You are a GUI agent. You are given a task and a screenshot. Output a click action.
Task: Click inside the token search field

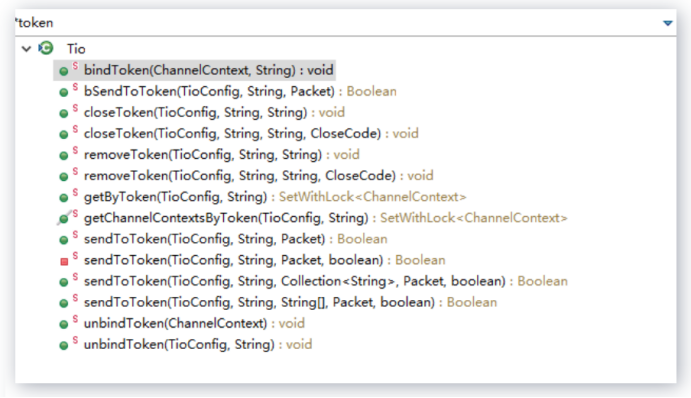pos(335,23)
